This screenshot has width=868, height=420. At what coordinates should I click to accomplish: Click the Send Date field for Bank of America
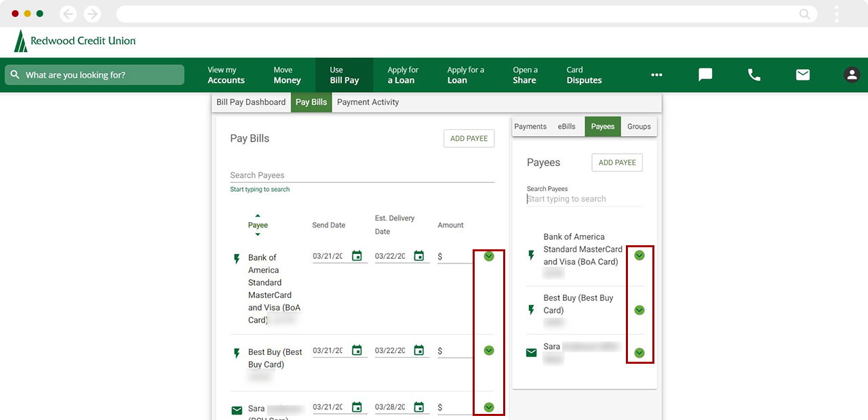pyautogui.click(x=328, y=257)
